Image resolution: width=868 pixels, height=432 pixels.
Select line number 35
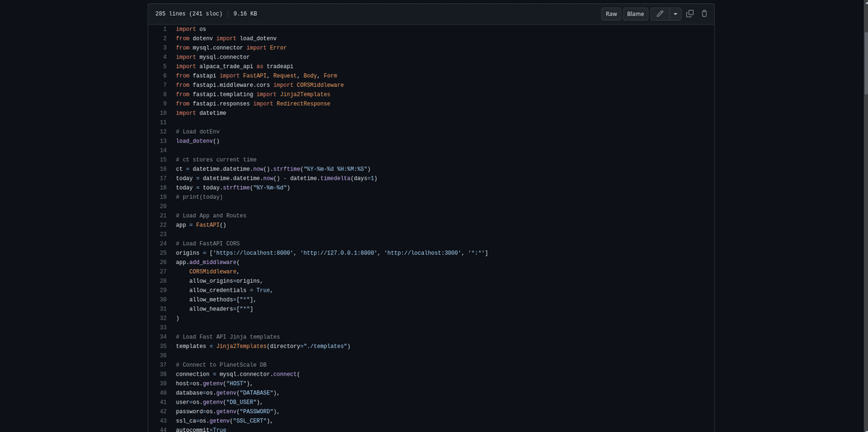pyautogui.click(x=163, y=346)
